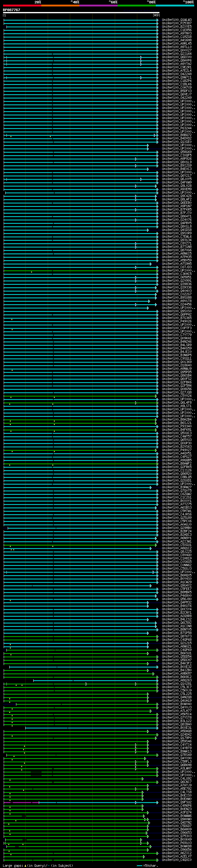Select the UniRef100_Q8AVP6 label
The image size is (197, 868).
pos(176,61)
